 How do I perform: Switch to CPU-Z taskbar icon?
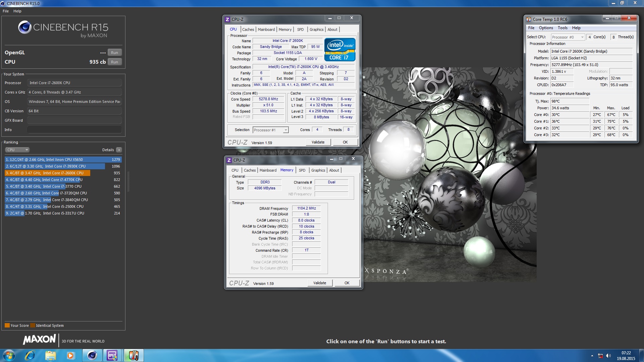(112, 355)
